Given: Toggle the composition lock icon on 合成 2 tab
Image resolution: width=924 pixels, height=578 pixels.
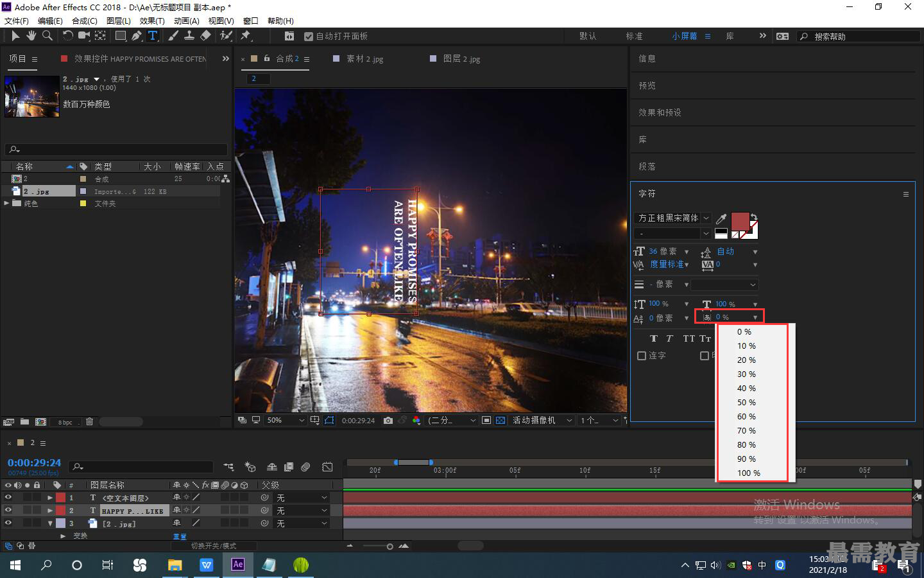Looking at the screenshot, I should pyautogui.click(x=267, y=58).
